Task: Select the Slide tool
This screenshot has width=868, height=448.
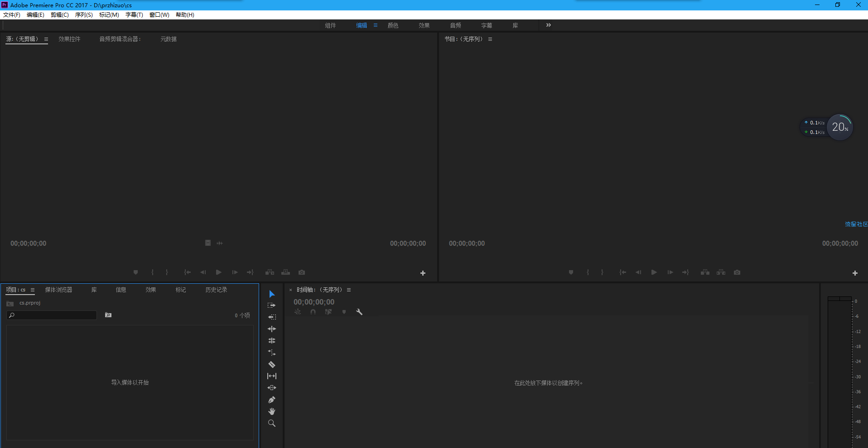Action: (272, 388)
